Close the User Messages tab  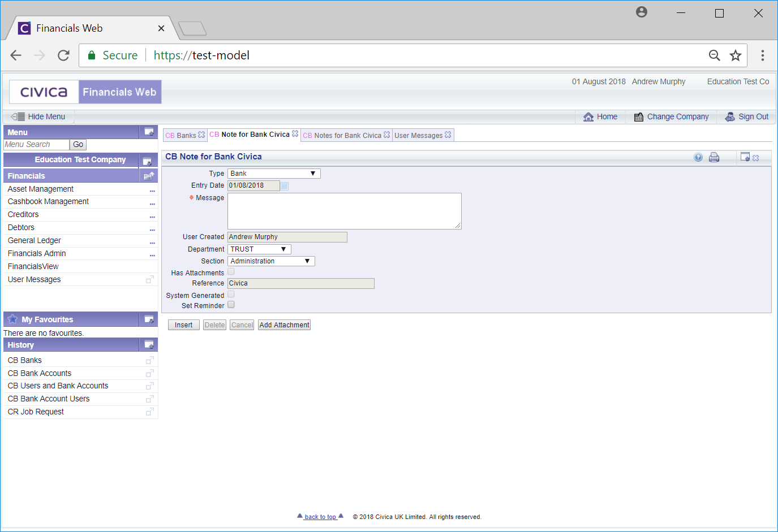(448, 135)
